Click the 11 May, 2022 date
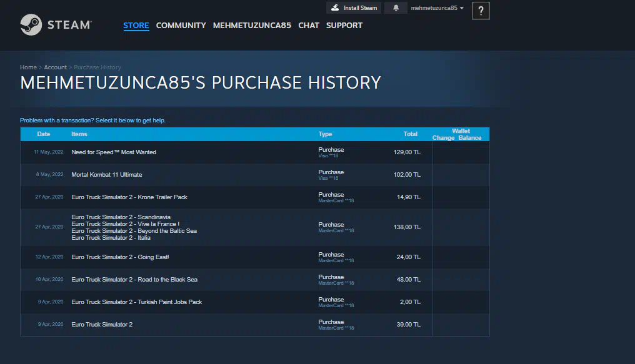The width and height of the screenshot is (635, 364). pyautogui.click(x=49, y=152)
